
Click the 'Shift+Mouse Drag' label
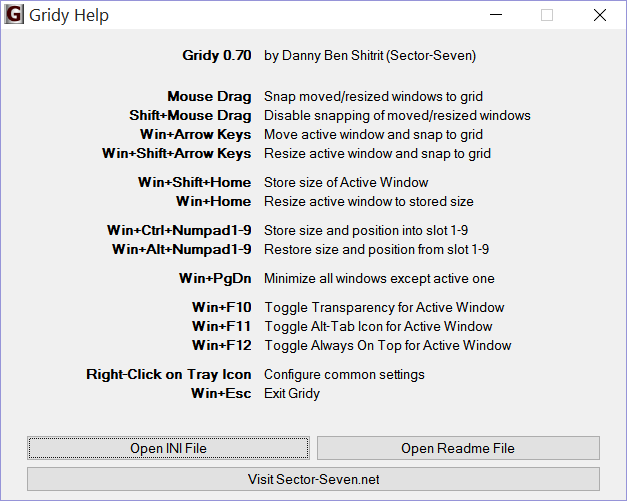(190, 116)
